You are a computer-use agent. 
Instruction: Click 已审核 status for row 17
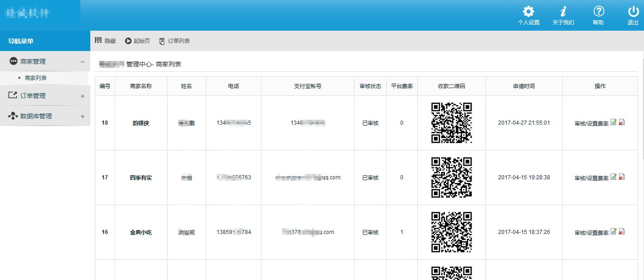point(370,177)
